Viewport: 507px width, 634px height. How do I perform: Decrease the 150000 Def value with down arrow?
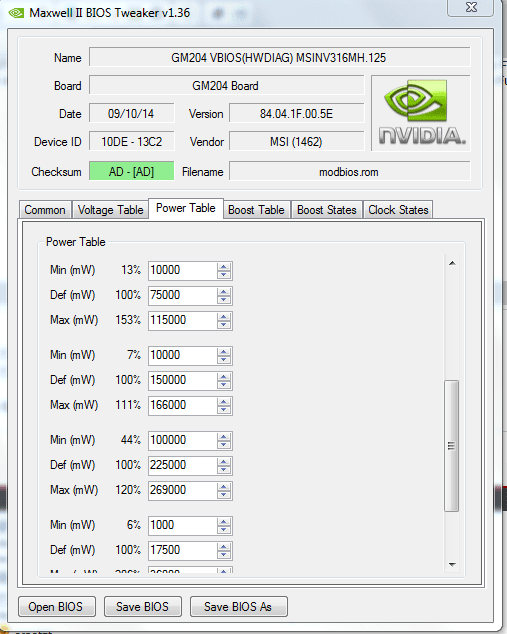coord(224,385)
